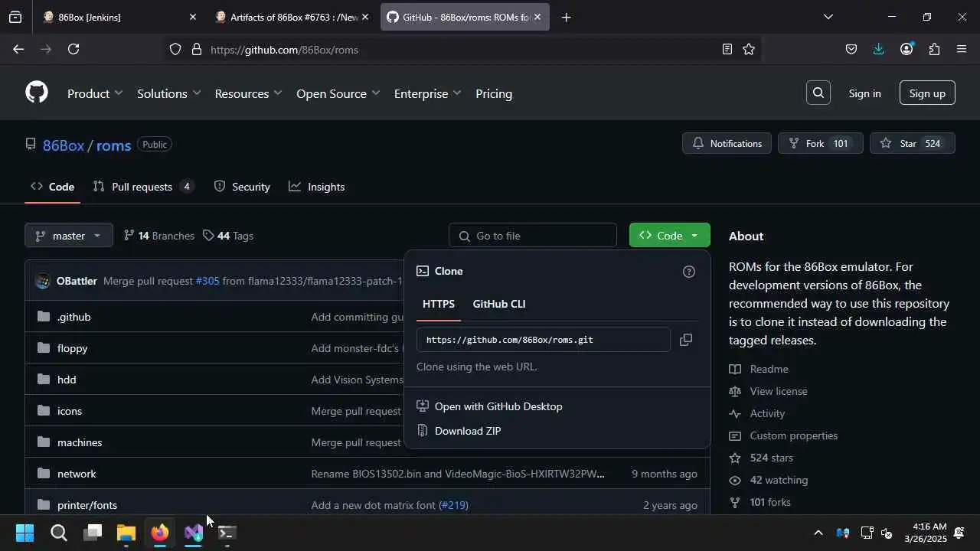List all open tabs in Firefox
This screenshot has width=980, height=551.
(828, 17)
